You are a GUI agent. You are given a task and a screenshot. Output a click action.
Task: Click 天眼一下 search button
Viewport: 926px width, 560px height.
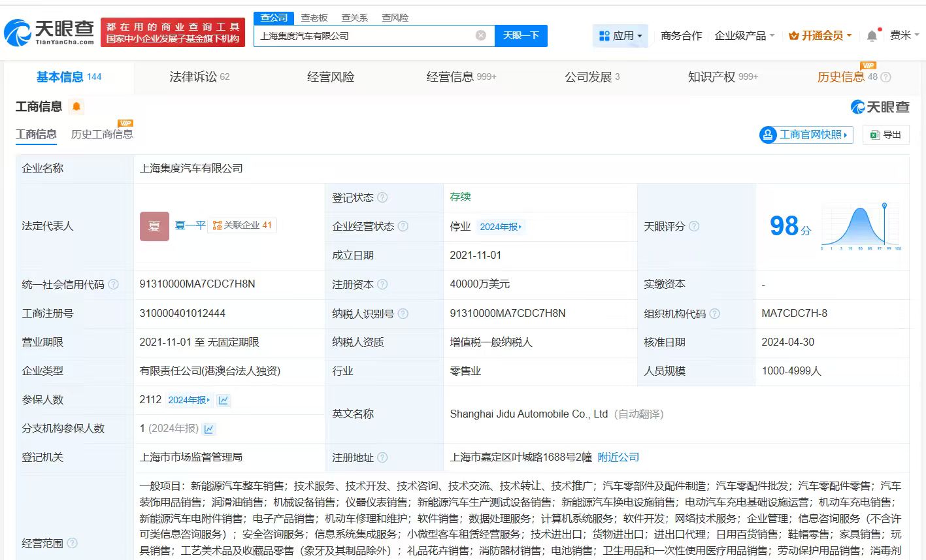coord(521,35)
